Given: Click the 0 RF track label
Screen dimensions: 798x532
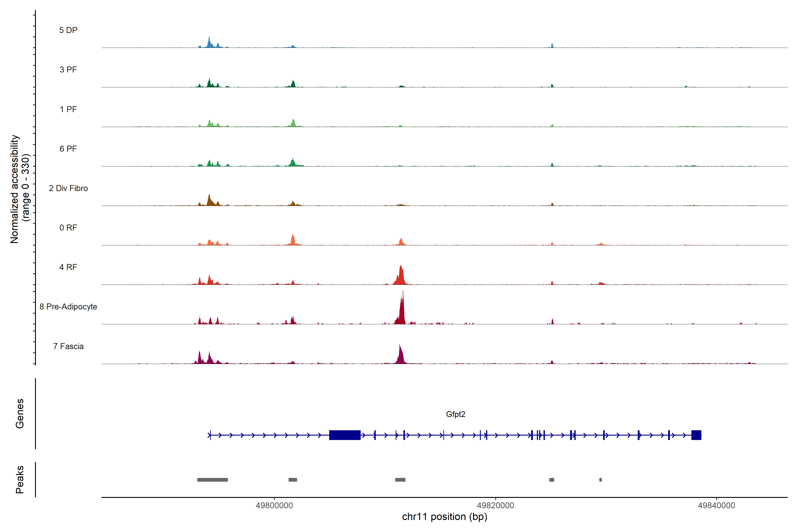Looking at the screenshot, I should 68,228.
